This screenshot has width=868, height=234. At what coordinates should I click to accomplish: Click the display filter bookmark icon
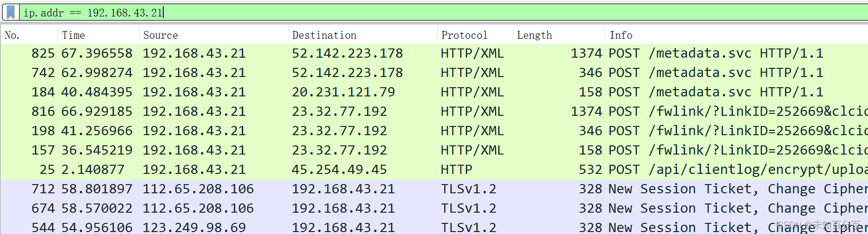(11, 12)
